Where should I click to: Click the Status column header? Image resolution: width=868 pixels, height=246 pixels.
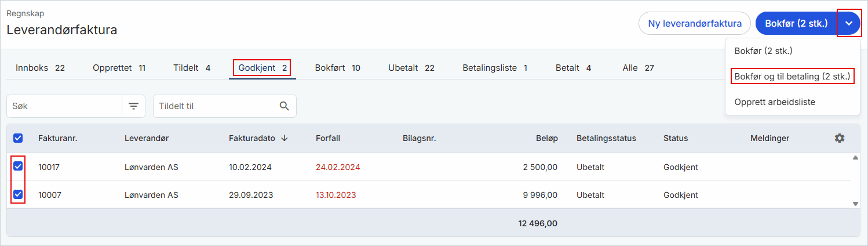coord(676,138)
